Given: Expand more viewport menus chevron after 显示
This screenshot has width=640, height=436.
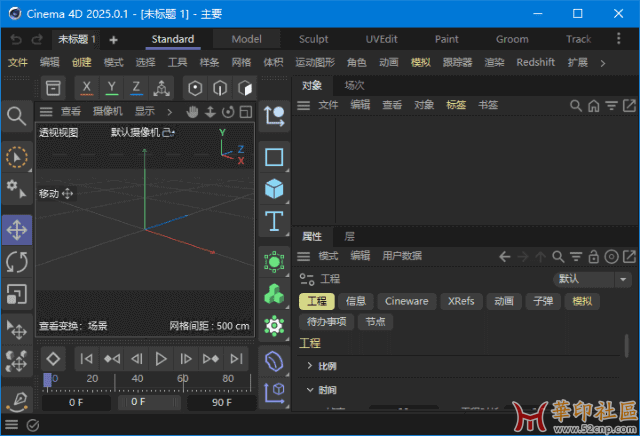Looking at the screenshot, I should pyautogui.click(x=169, y=112).
